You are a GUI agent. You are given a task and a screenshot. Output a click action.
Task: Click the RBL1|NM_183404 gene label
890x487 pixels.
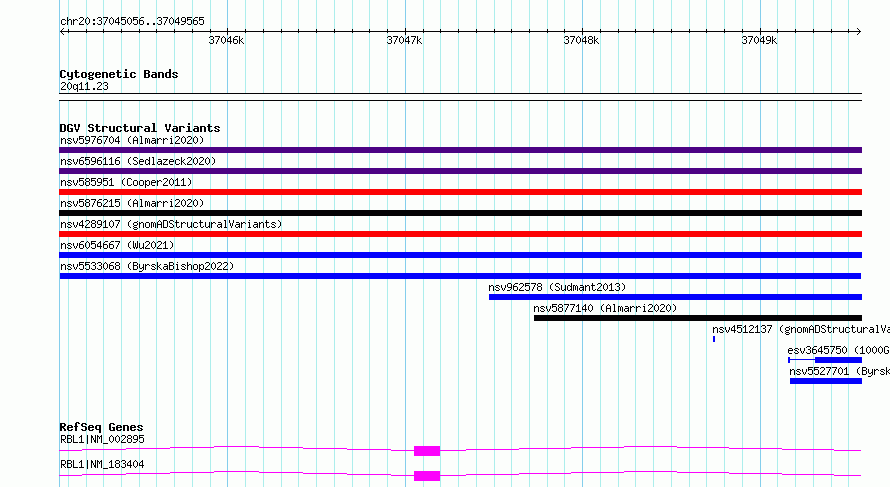[102, 464]
